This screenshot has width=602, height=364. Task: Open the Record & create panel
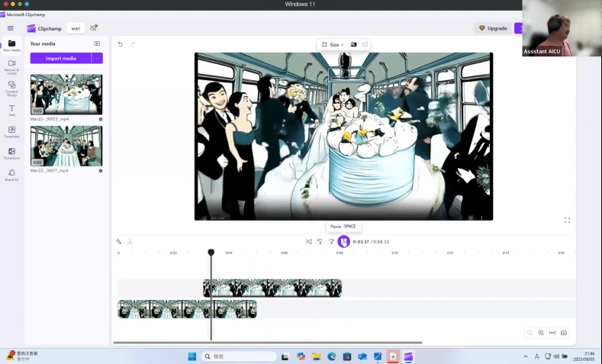(11, 67)
